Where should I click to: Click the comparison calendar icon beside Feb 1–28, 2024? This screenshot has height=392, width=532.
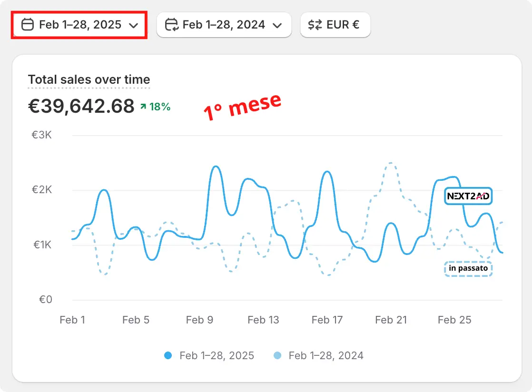click(x=171, y=25)
